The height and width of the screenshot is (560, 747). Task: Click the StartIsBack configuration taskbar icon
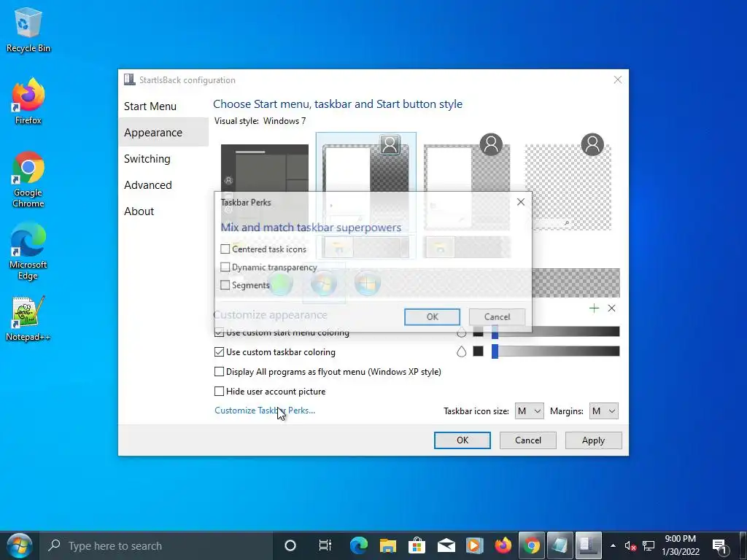pyautogui.click(x=589, y=545)
